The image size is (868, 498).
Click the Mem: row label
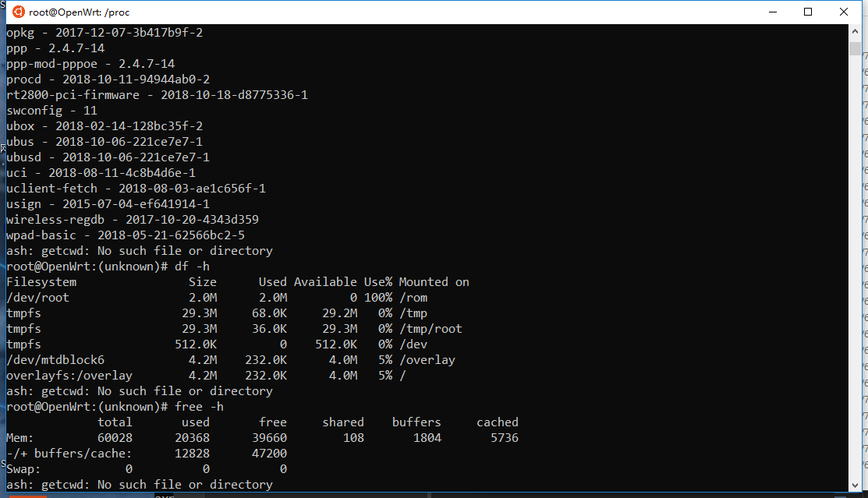point(20,438)
